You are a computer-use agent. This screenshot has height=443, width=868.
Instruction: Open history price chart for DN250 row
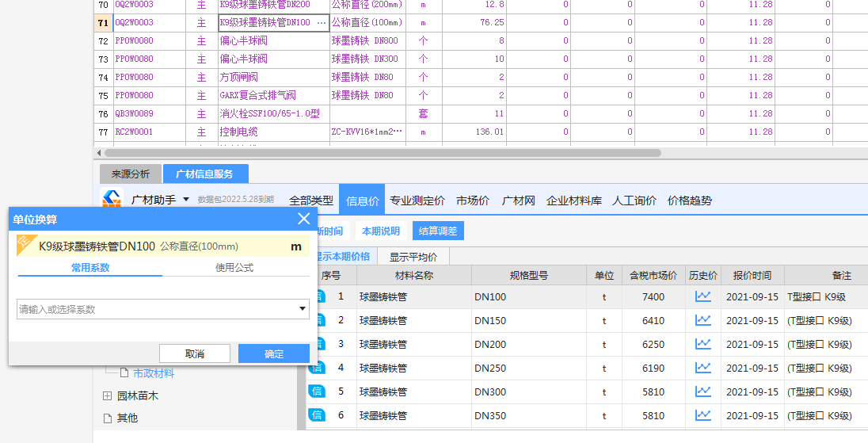click(702, 369)
